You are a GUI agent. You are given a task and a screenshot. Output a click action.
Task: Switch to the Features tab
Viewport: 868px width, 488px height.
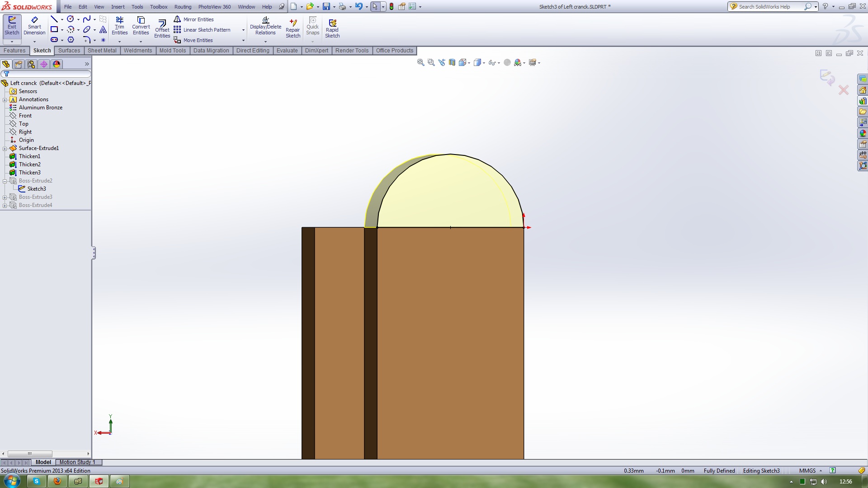[x=14, y=51]
